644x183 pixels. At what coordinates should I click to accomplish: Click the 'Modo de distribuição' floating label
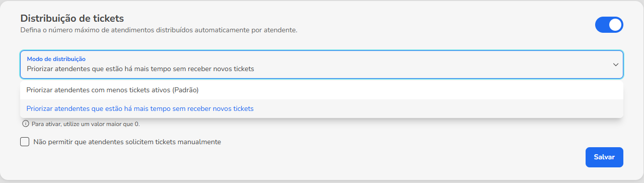[56, 59]
